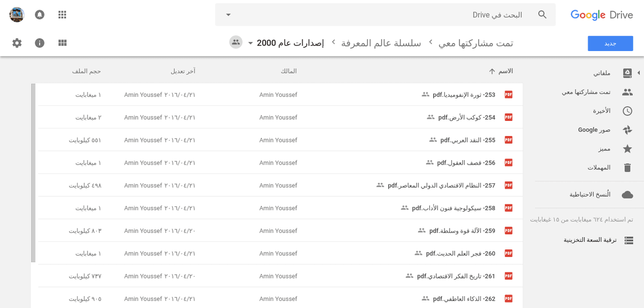Sort by الاسم column header
Screen dimensions: 644x308
505,71
